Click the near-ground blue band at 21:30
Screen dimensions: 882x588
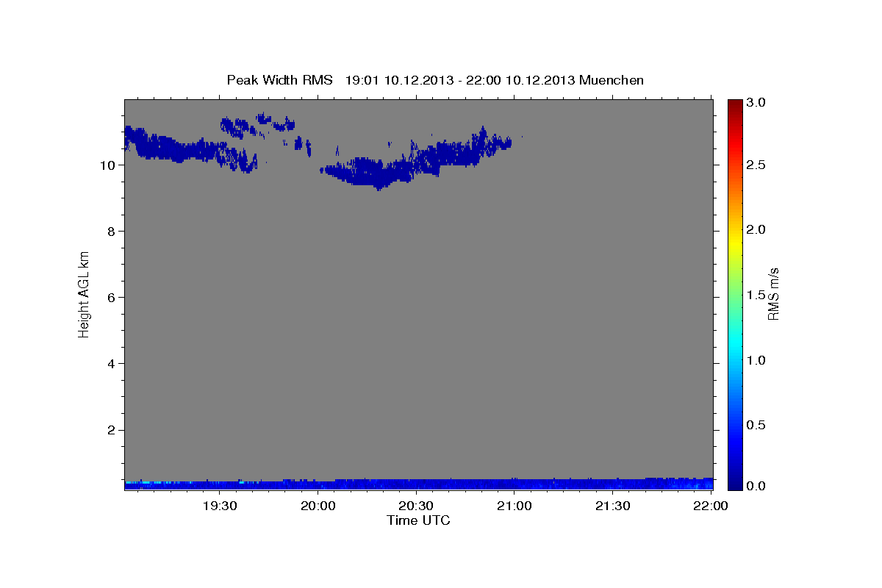click(612, 484)
